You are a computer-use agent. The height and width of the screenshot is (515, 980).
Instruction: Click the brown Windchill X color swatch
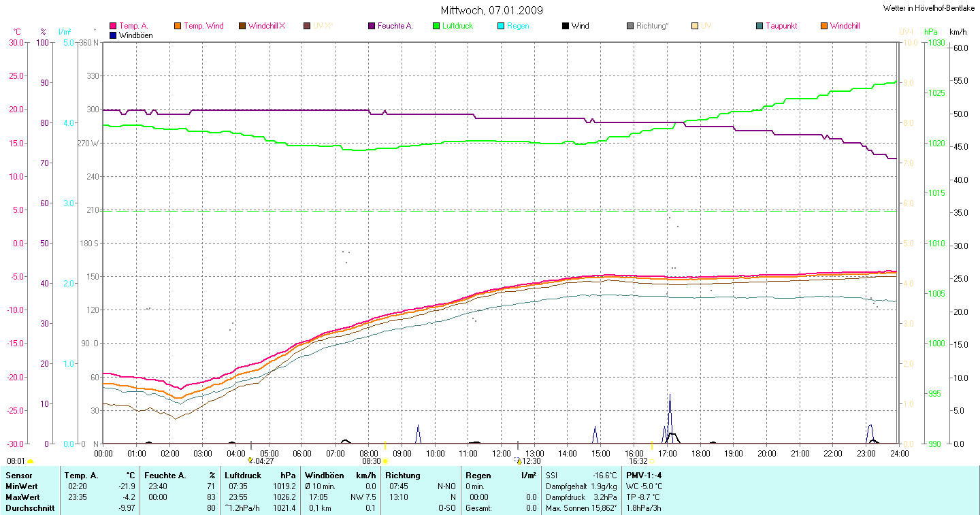tap(242, 26)
